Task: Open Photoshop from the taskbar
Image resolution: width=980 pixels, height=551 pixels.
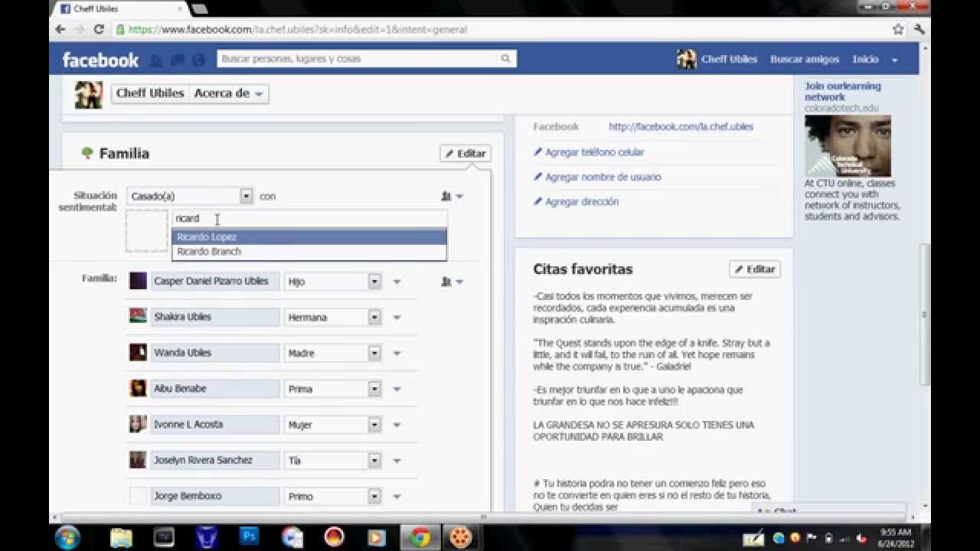Action: pos(249,537)
